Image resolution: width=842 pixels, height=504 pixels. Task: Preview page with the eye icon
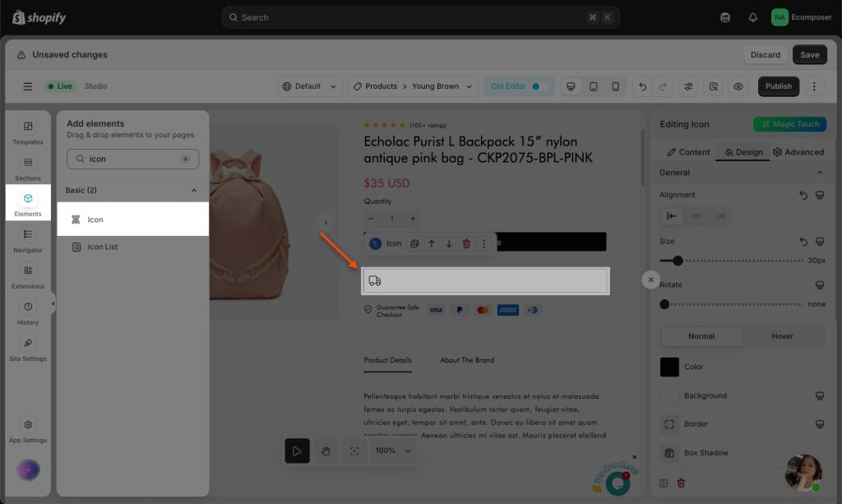pyautogui.click(x=738, y=86)
